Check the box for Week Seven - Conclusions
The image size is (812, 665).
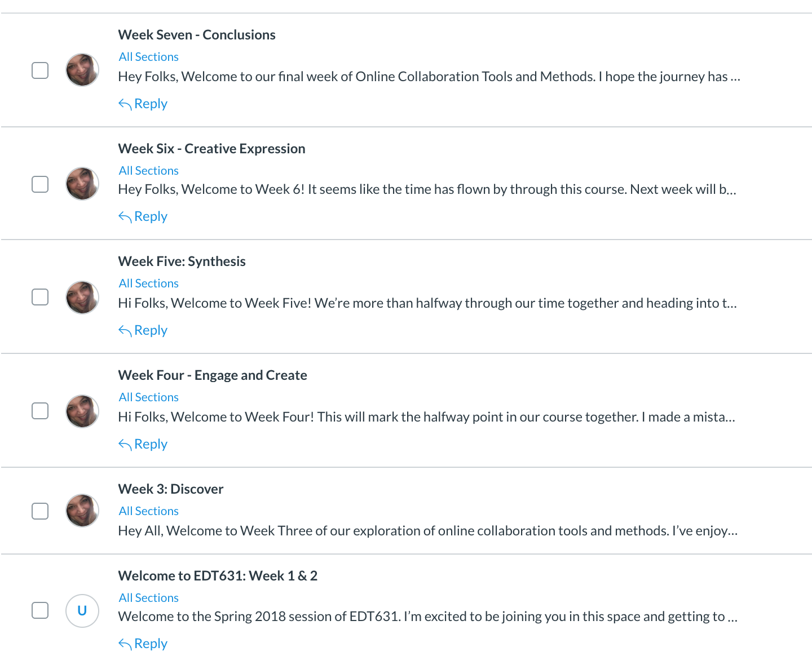[40, 70]
